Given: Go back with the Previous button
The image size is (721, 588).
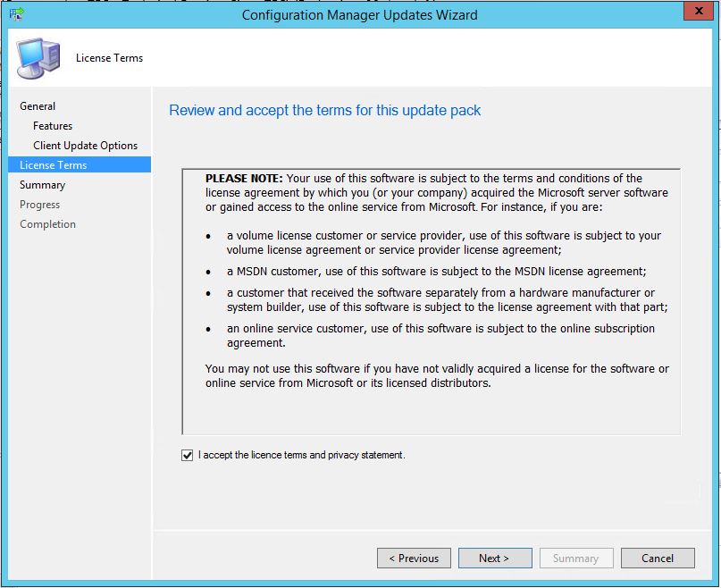Looking at the screenshot, I should pos(414,559).
